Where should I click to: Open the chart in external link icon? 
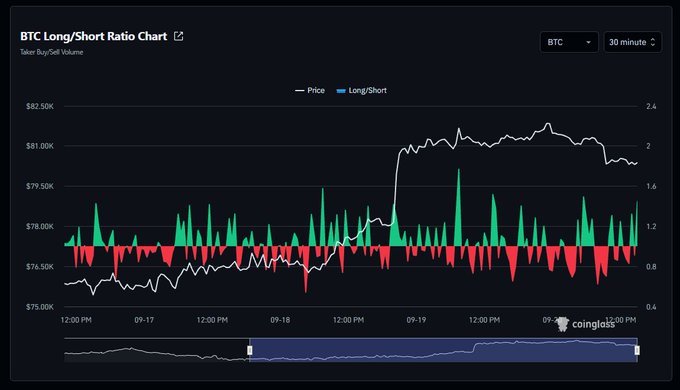178,36
